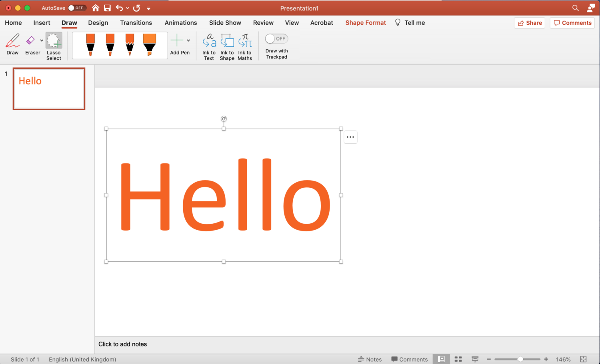Click Ink to Text conversion

[x=209, y=46]
